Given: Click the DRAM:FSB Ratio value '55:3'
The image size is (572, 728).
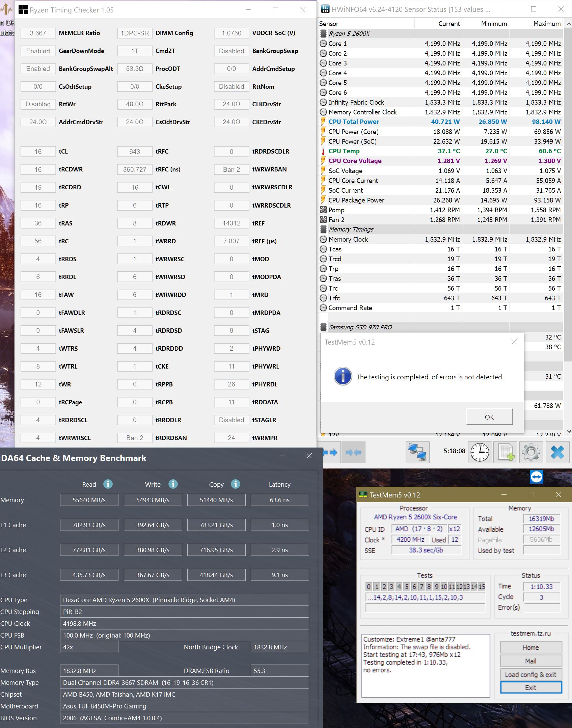Looking at the screenshot, I should pos(280,671).
